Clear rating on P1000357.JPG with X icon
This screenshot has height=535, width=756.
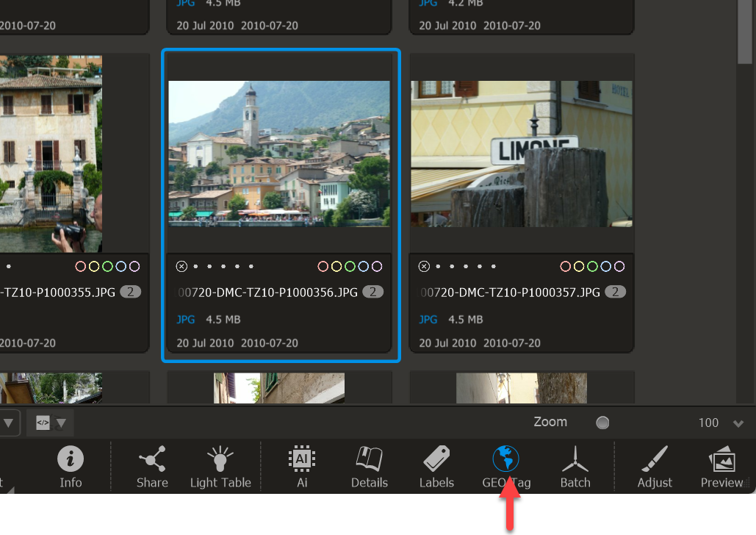coord(424,266)
